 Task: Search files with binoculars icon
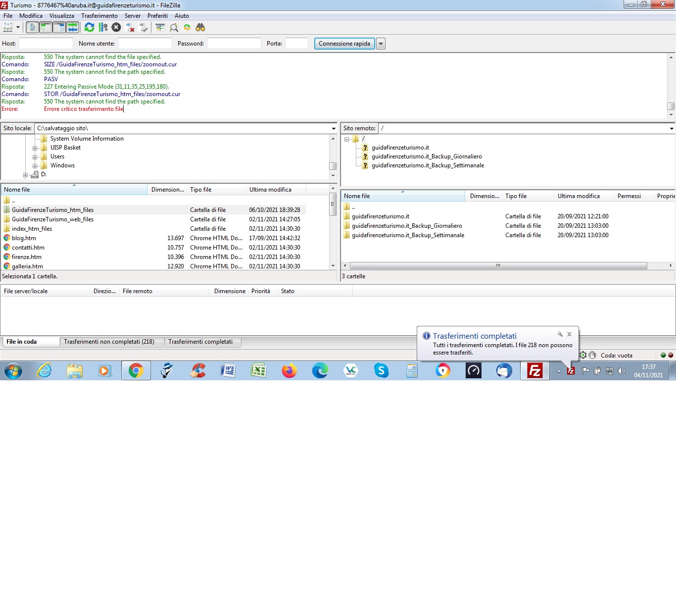(x=200, y=27)
